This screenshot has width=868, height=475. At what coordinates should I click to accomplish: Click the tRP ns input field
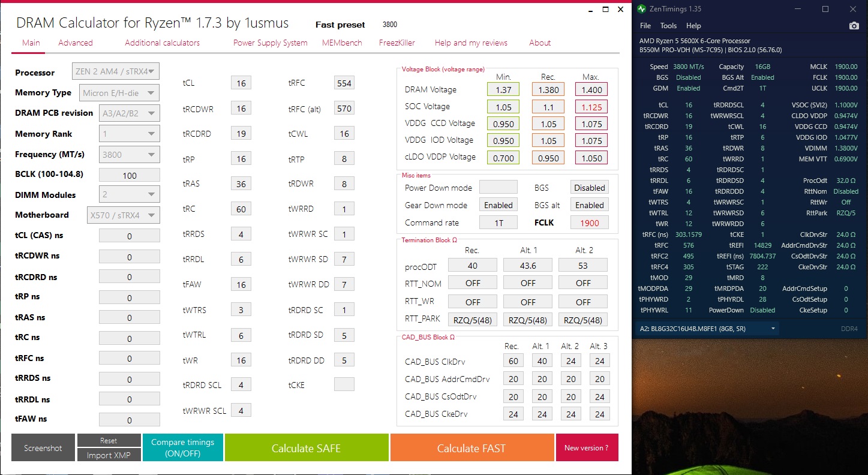129,297
